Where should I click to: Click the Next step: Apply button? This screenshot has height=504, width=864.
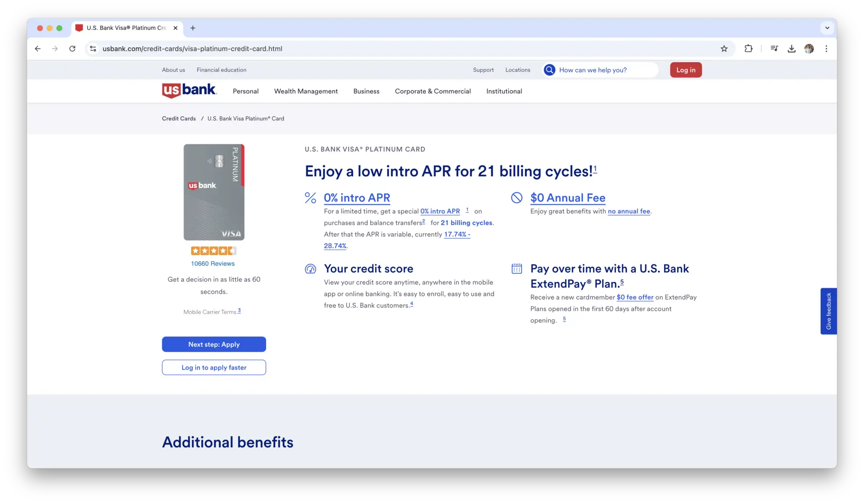click(214, 344)
